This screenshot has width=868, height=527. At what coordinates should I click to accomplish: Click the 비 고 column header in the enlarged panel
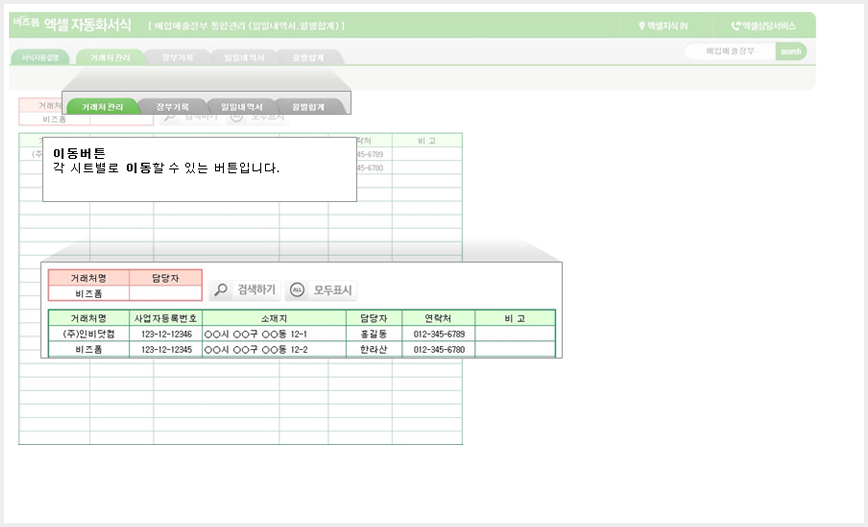(515, 318)
